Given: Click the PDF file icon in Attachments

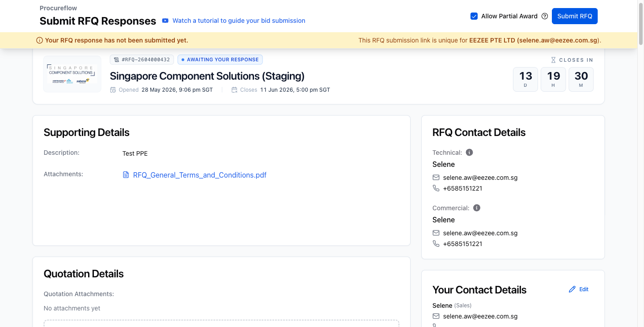Looking at the screenshot, I should pos(126,175).
